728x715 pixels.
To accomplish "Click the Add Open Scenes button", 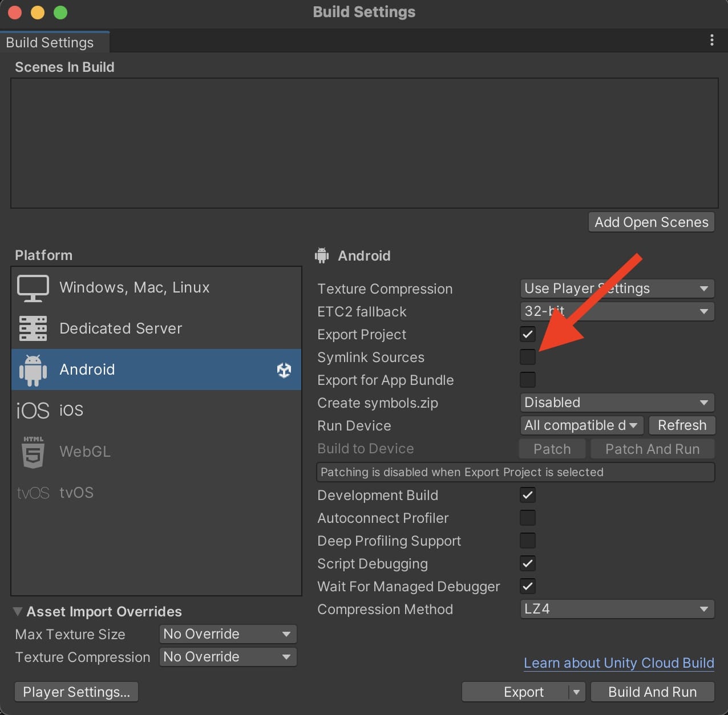I will (x=651, y=222).
